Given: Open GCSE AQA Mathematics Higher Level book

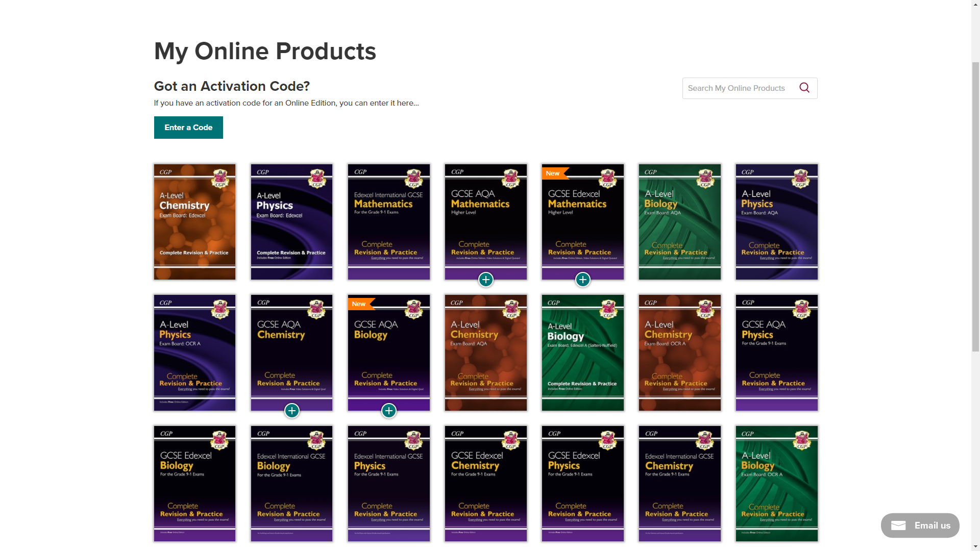Looking at the screenshot, I should coord(486,222).
